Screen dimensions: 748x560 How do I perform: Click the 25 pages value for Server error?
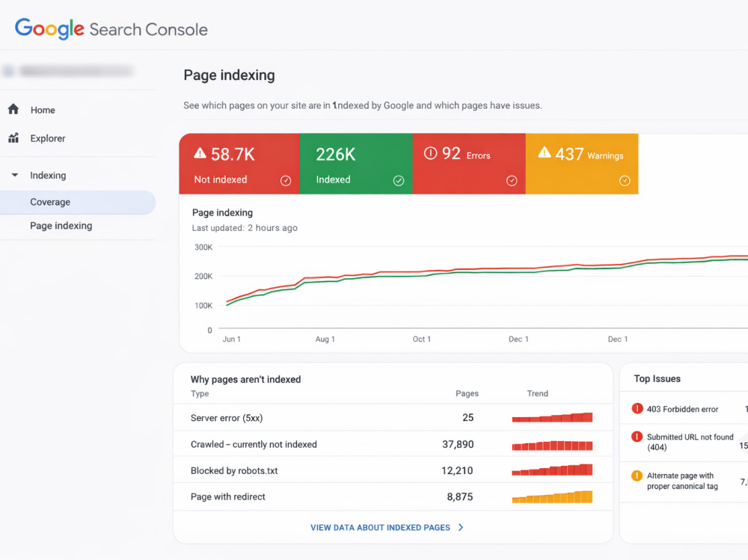(x=468, y=418)
